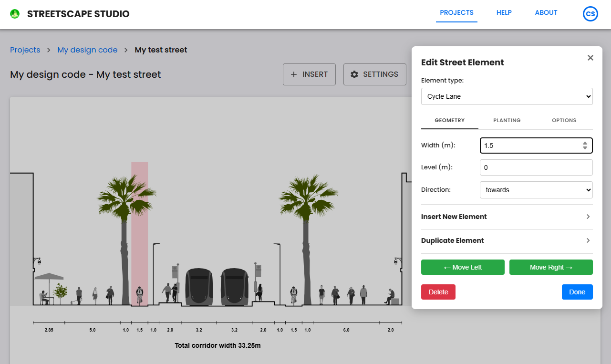
Task: Switch to the Options tab
Action: [x=564, y=120]
